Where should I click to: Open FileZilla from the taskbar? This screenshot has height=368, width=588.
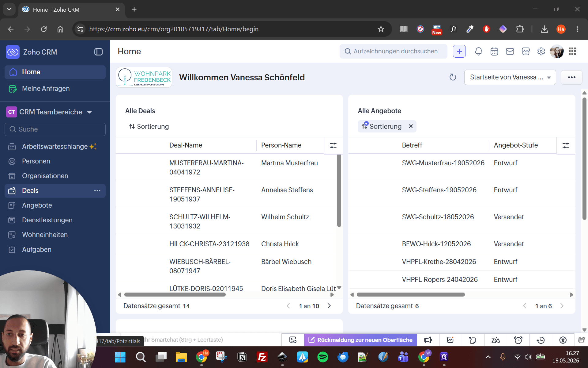262,357
